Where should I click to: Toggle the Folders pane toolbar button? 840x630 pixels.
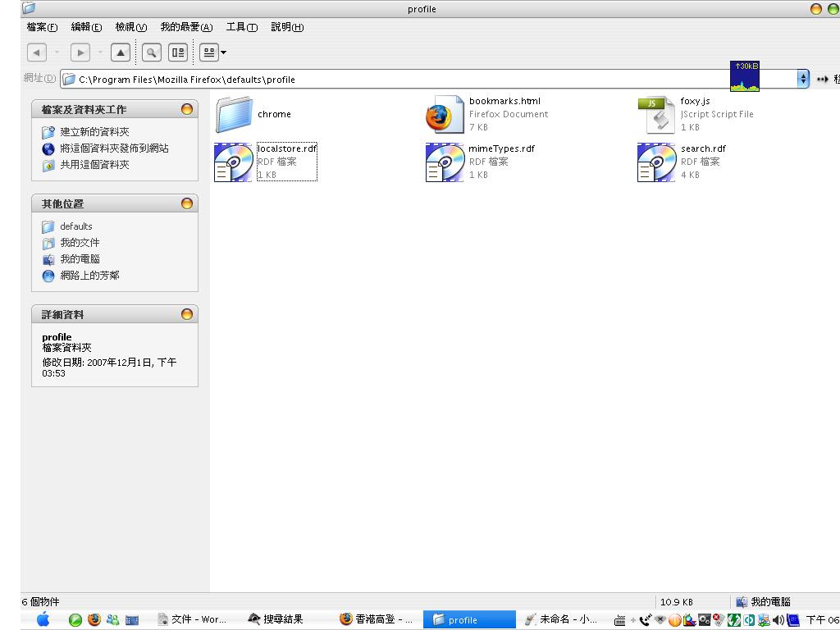pos(178,52)
